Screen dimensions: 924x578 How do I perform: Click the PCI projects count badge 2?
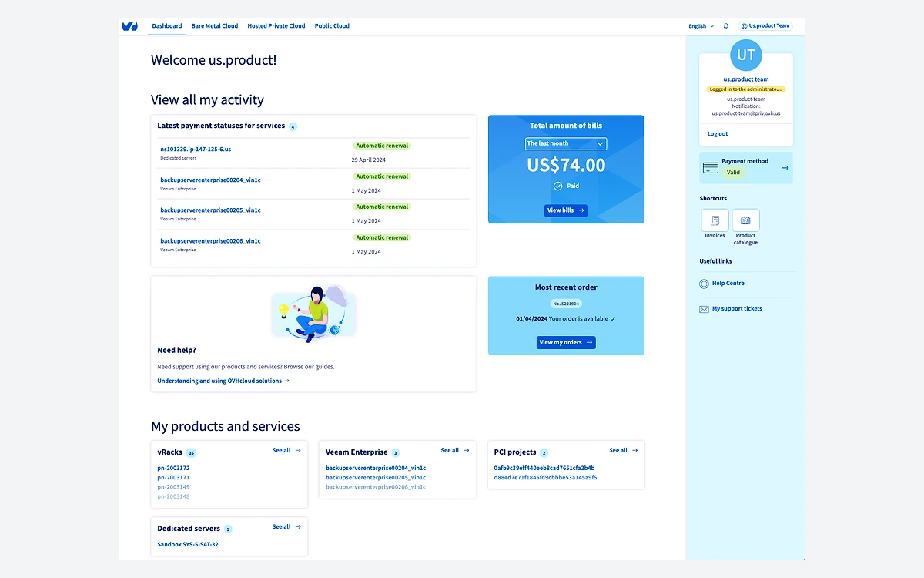click(x=544, y=453)
